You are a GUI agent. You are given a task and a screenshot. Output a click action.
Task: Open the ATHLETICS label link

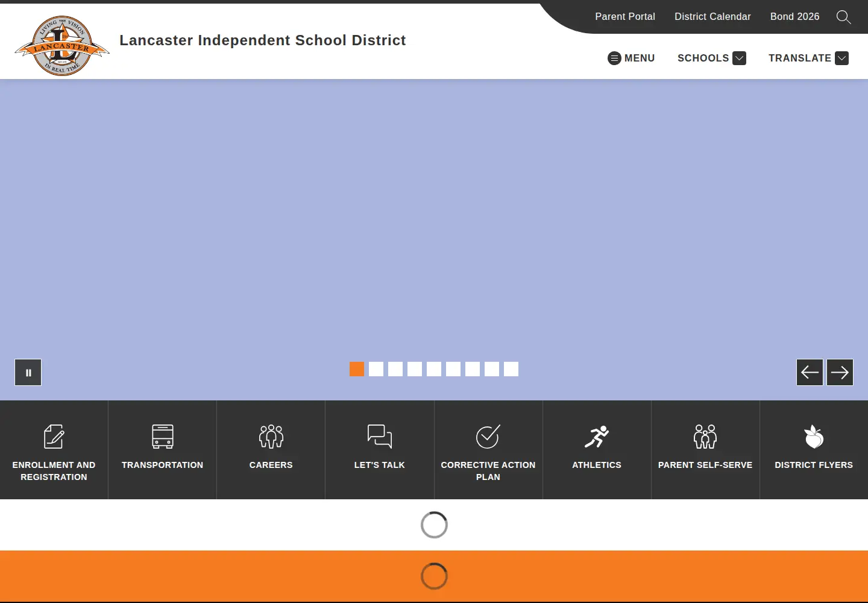(597, 465)
